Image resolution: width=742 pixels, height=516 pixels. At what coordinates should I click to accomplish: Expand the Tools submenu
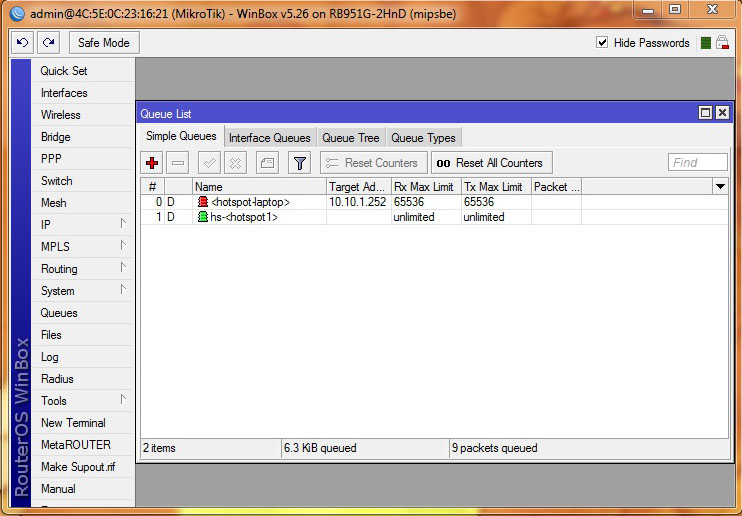tap(123, 400)
